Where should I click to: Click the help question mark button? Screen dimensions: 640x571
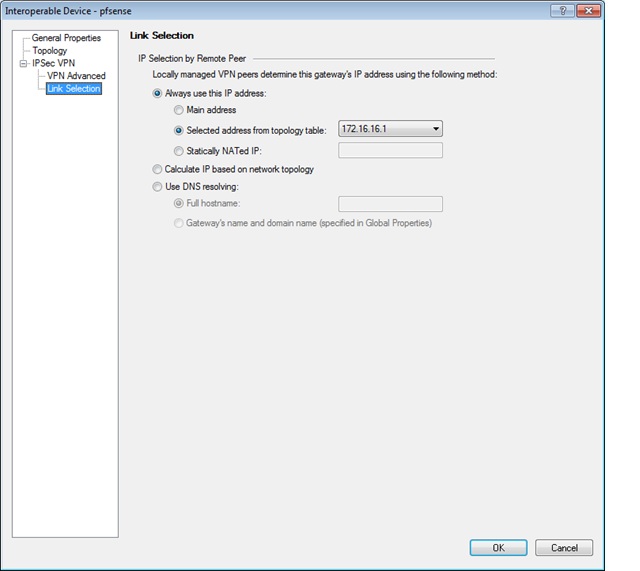[562, 11]
